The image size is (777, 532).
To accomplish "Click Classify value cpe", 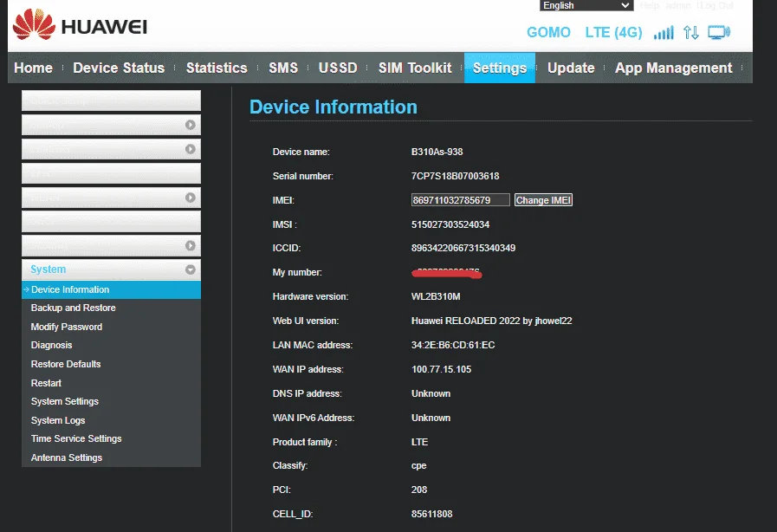I will [418, 465].
